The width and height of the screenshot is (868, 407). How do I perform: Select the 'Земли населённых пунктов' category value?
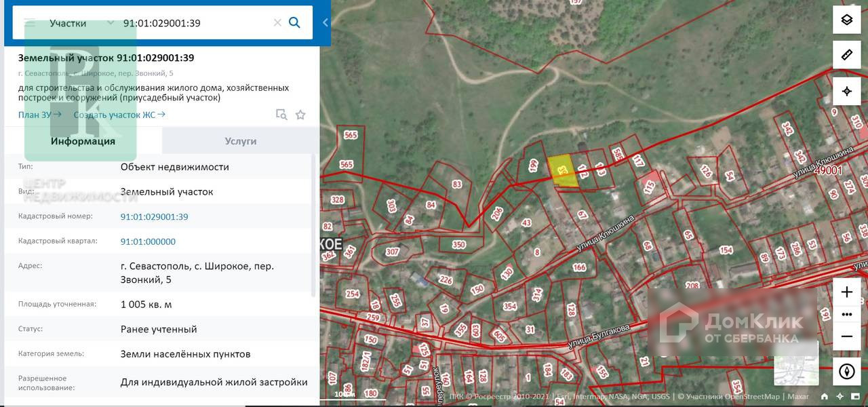pyautogui.click(x=185, y=354)
